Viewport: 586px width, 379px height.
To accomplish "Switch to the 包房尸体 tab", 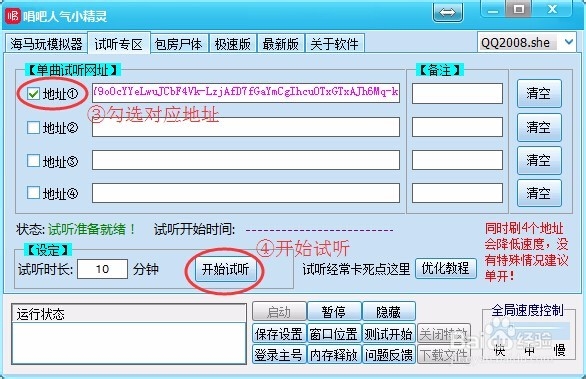I will pos(179,44).
